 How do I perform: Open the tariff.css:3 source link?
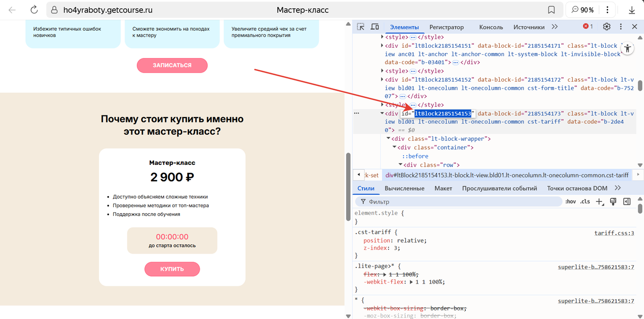(614, 233)
